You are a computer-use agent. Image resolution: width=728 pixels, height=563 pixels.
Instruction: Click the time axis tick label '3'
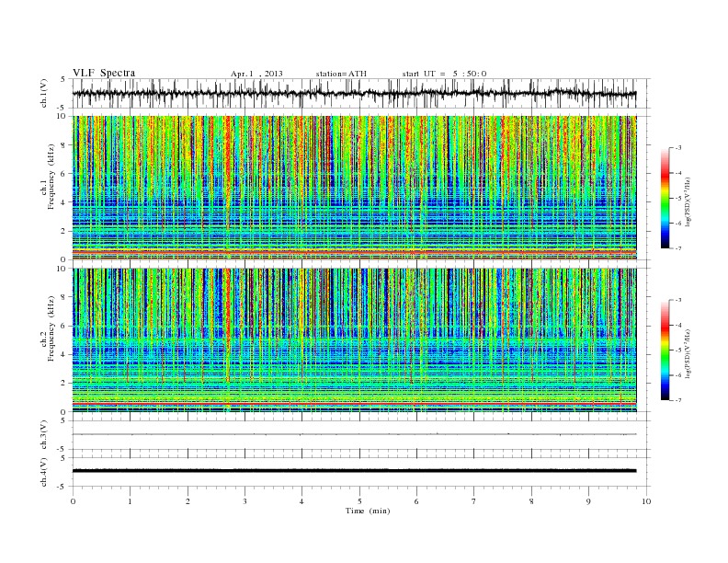245,501
